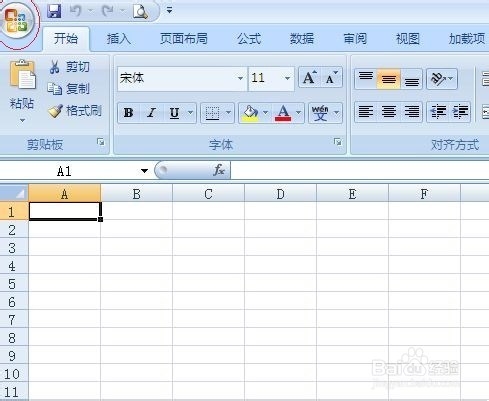Toggle Italic formatting
This screenshot has height=401, width=489.
(152, 113)
